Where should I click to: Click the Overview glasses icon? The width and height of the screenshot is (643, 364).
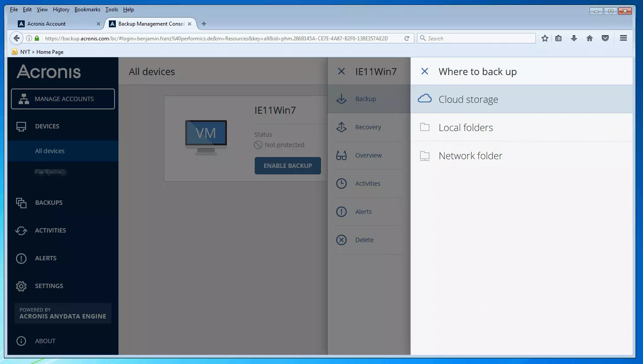tap(341, 155)
